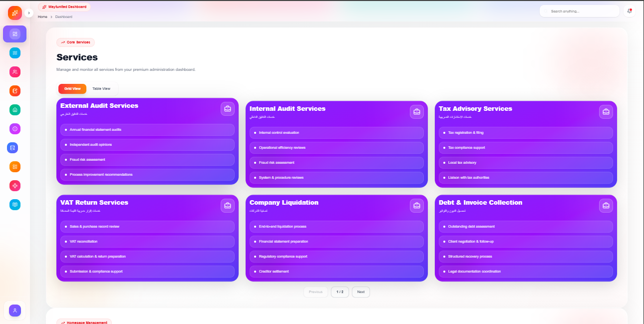The height and width of the screenshot is (324, 644).
Task: Click the briefcase icon on Tax Advisory Services
Action: point(606,112)
